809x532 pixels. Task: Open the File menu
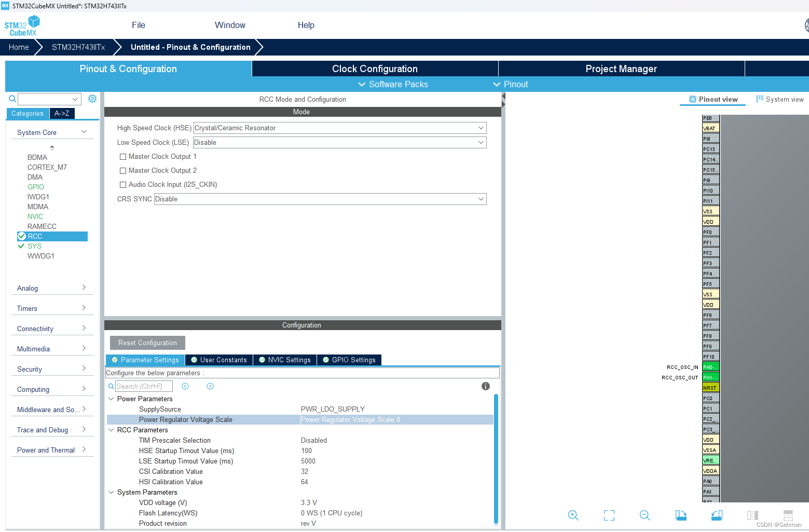139,25
